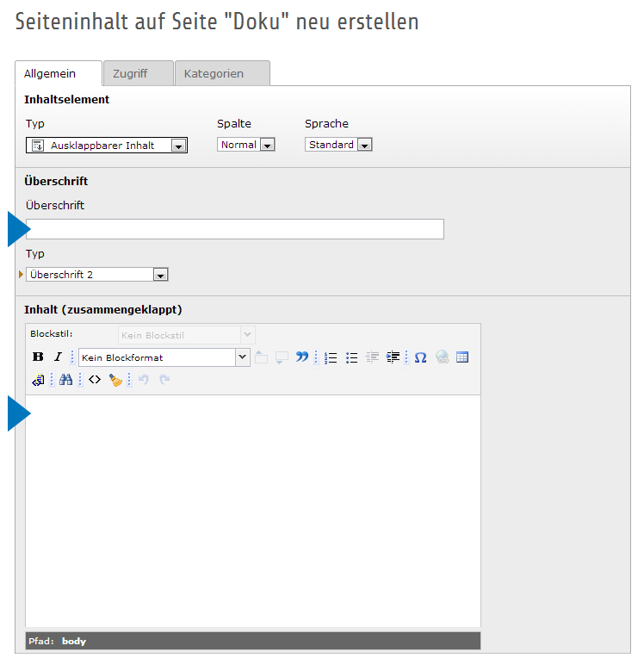The height and width of the screenshot is (658, 644).
Task: Switch editor to HTML source view
Action: click(x=95, y=380)
